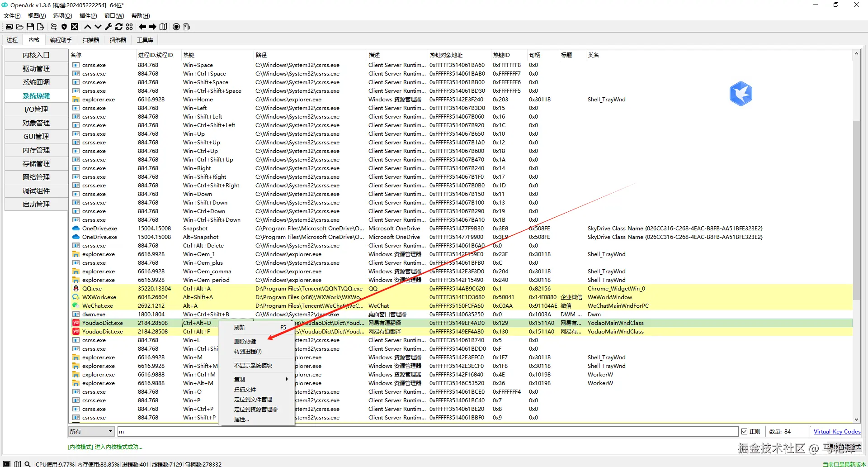Viewport: 868px width, 467px height.
Task: Click the blue bird logo icon
Action: pyautogui.click(x=741, y=94)
